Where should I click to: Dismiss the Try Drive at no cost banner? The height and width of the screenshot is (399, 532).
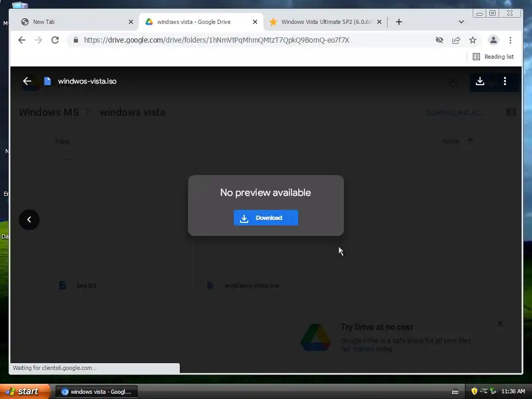point(500,324)
